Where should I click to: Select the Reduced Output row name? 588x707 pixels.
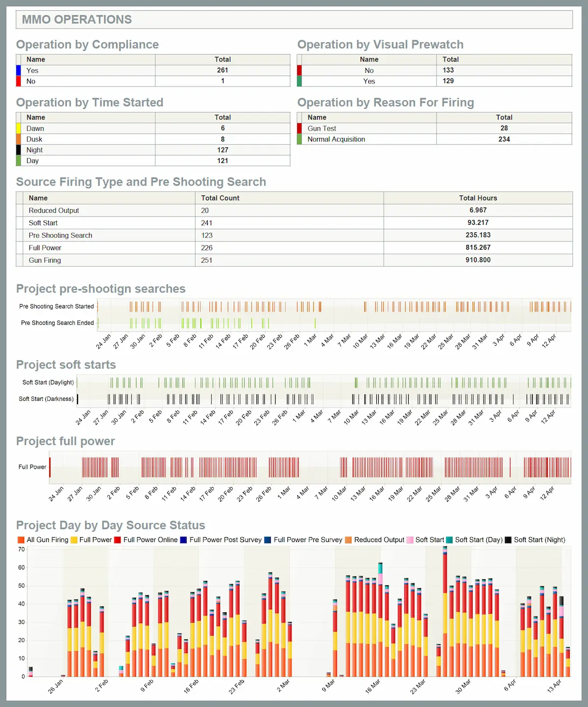54,211
